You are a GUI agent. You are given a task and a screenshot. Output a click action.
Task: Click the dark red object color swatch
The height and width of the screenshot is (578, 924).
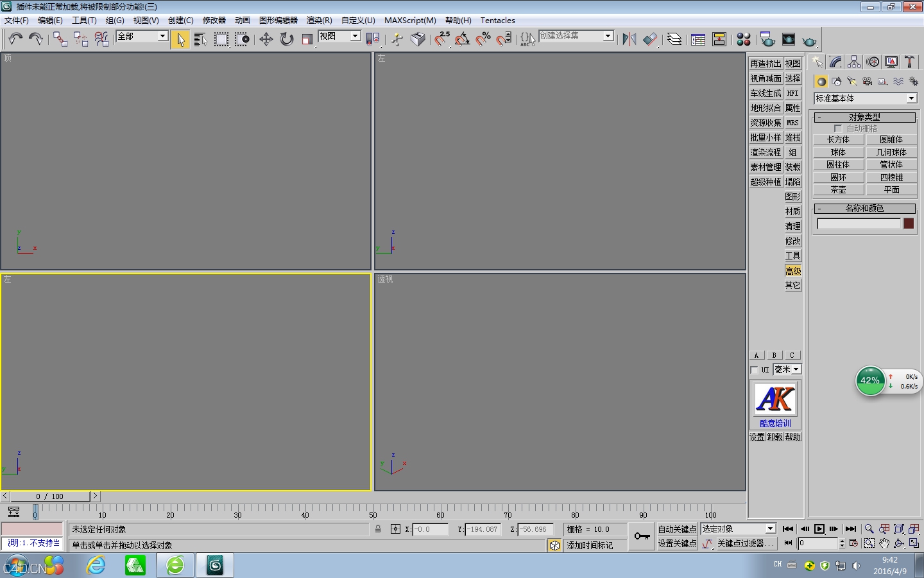(x=909, y=223)
